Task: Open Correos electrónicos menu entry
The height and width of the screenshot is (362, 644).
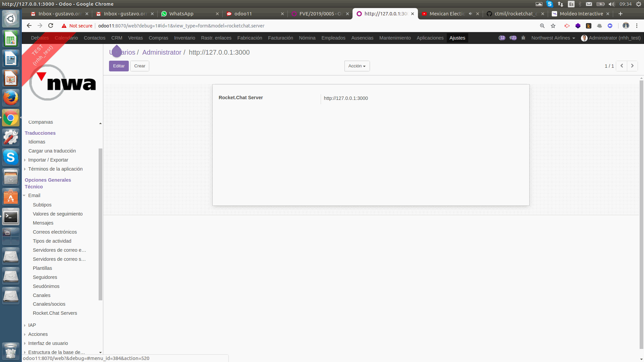Action: [55, 232]
